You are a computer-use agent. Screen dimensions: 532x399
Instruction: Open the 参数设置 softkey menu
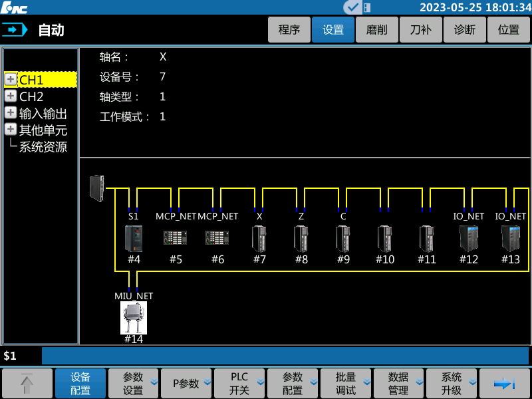tap(134, 384)
